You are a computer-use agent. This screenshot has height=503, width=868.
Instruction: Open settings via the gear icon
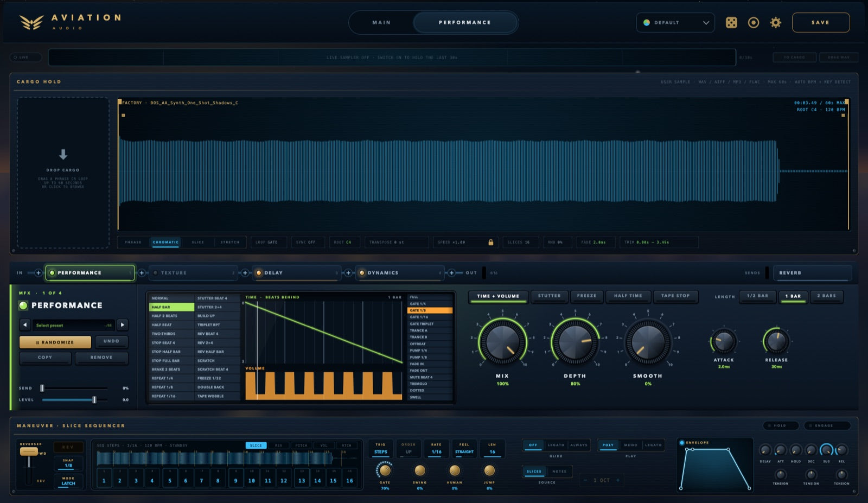776,23
